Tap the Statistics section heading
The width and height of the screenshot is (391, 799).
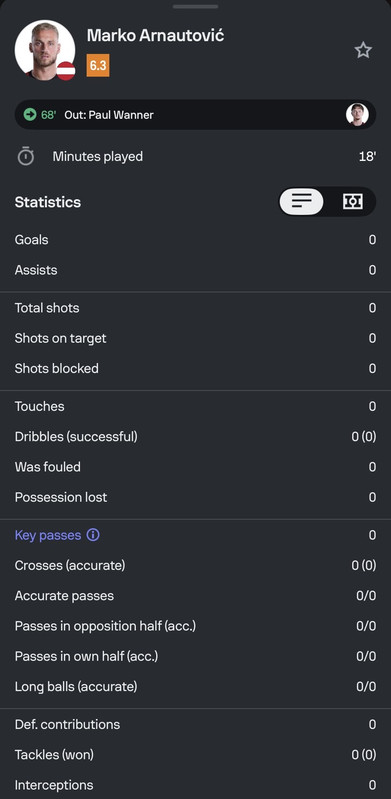coord(48,202)
